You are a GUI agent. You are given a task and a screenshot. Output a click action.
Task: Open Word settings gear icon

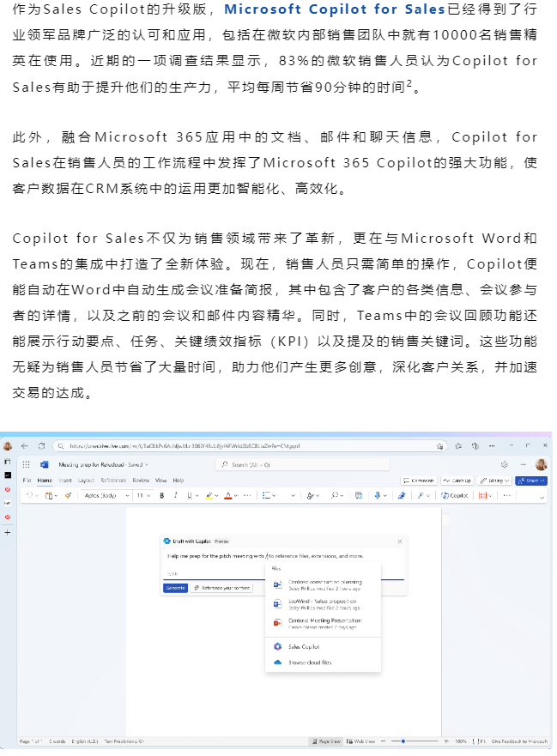tap(505, 464)
